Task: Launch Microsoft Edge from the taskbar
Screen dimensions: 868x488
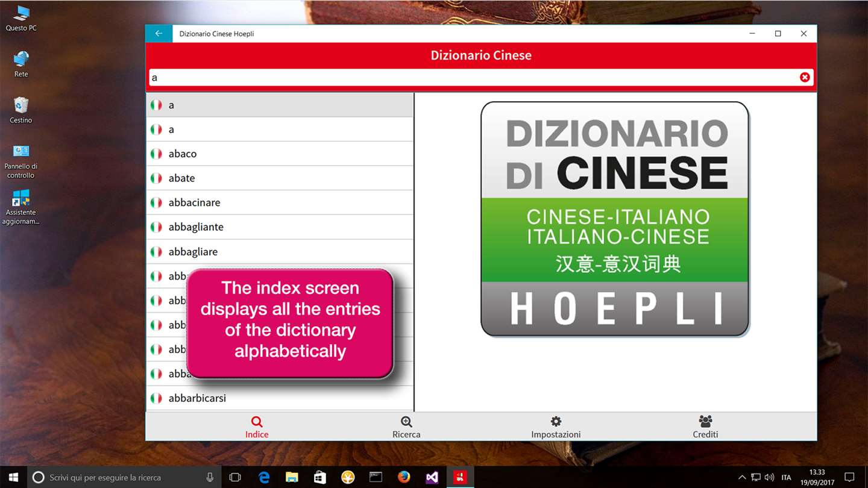Action: pos(264,477)
